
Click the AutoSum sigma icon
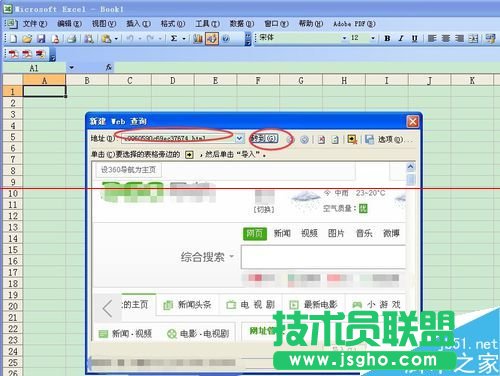coord(174,39)
